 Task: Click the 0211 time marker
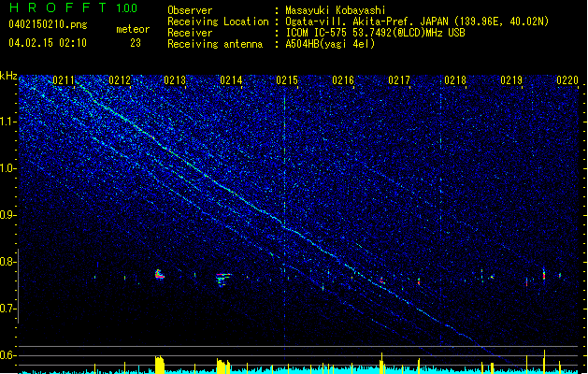(64, 80)
